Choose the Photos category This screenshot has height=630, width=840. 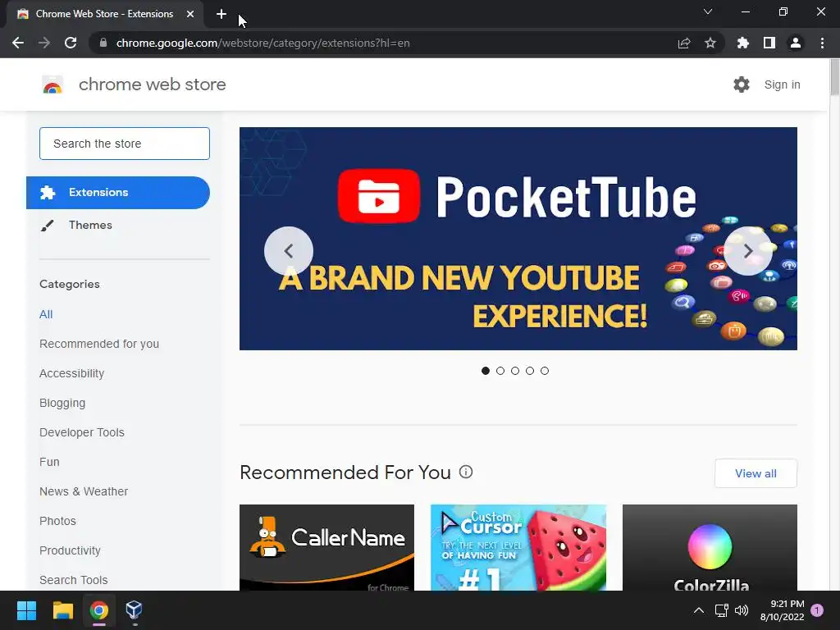pyautogui.click(x=58, y=521)
